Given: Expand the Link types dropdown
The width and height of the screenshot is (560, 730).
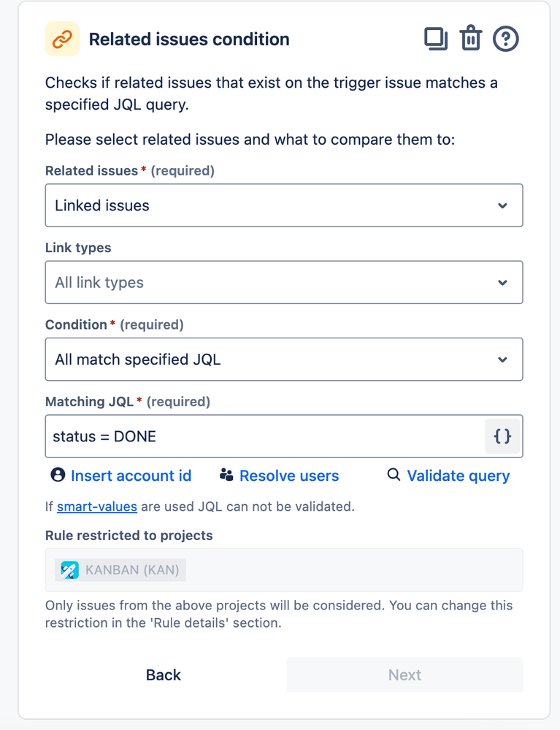Looking at the screenshot, I should [x=284, y=282].
